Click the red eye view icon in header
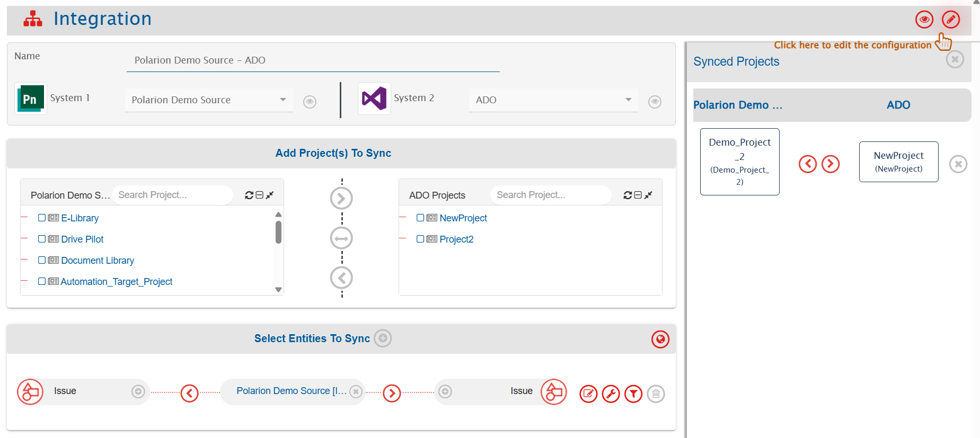Viewport: 980px width, 438px height. 924,20
